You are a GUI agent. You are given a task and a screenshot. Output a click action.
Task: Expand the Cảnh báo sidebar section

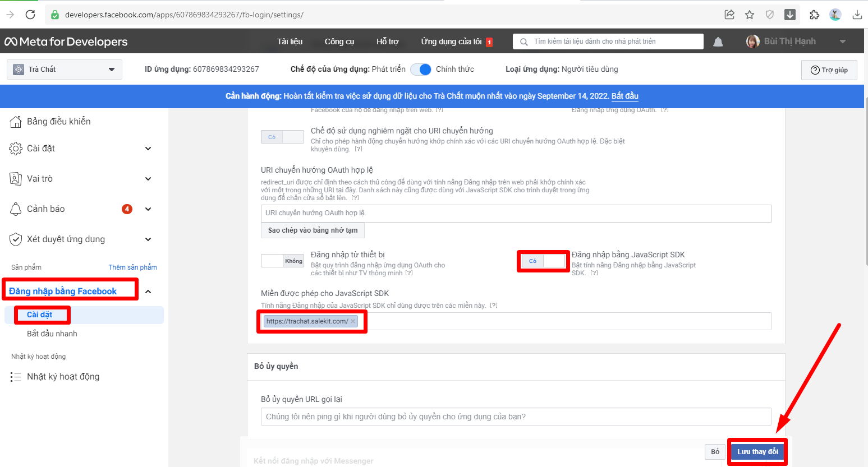click(148, 209)
